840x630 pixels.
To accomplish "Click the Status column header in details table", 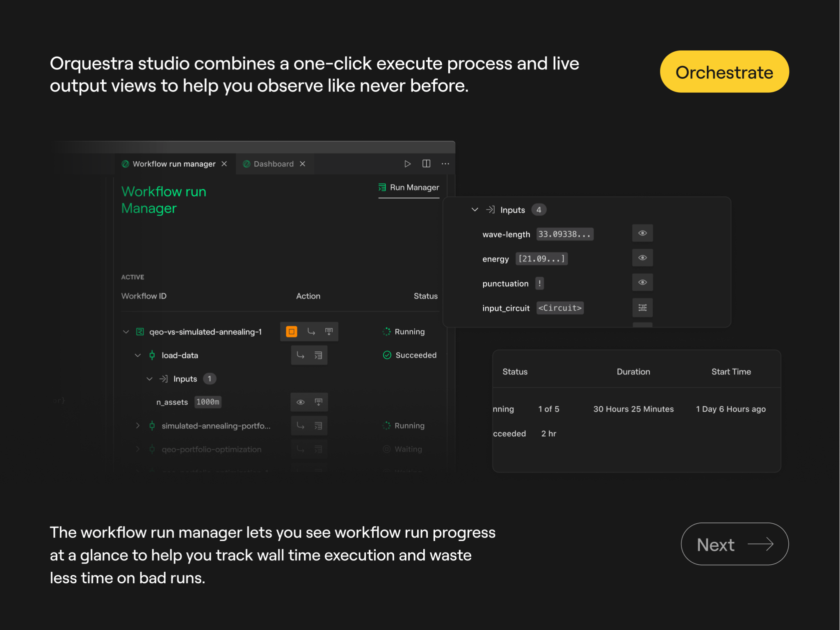I will tap(515, 372).
